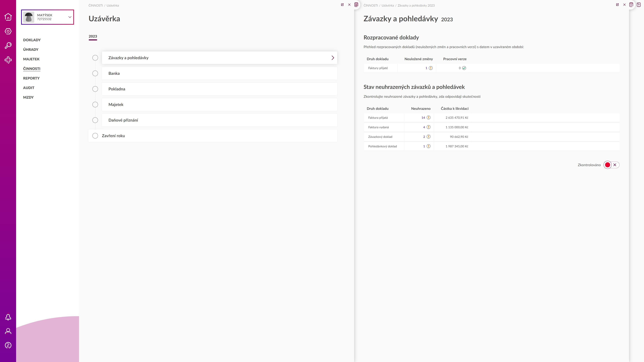Viewport: 644px width, 362px height.
Task: Click the upload arrow tab icon at top right
Action: tap(639, 5)
